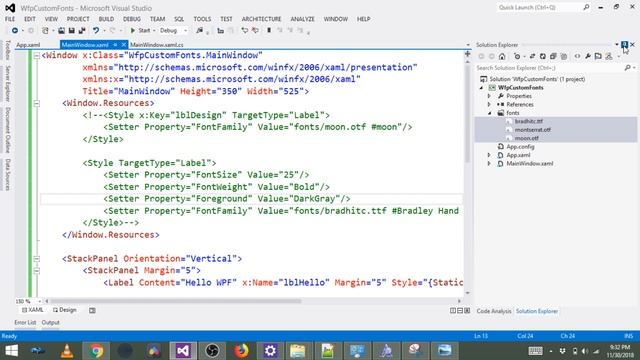Collapse the WfpCustomFonts project node
Viewport: 640px width, 360px height.
(481, 88)
